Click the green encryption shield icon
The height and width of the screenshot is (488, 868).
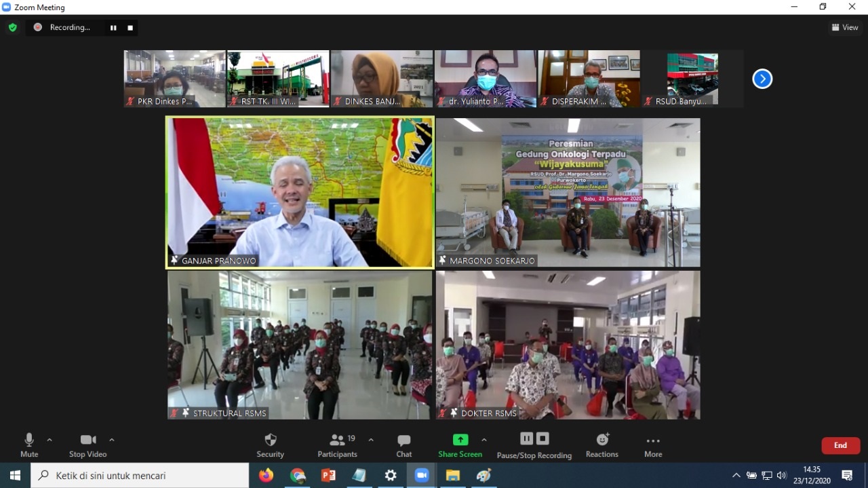[x=12, y=28]
